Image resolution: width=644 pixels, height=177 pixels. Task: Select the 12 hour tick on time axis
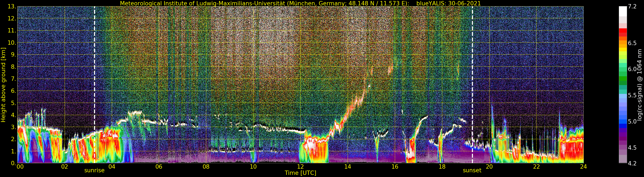(x=300, y=167)
